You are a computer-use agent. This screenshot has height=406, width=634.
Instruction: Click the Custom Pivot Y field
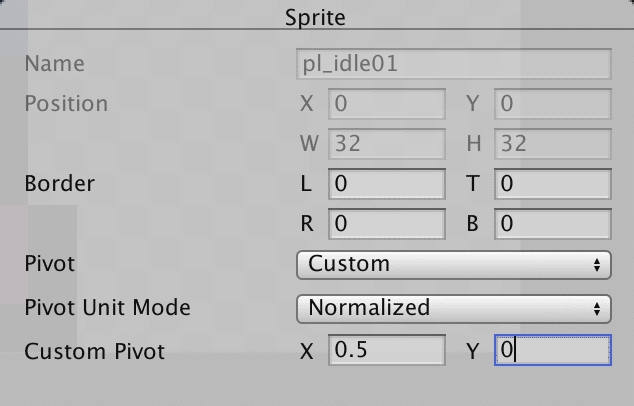tap(552, 350)
